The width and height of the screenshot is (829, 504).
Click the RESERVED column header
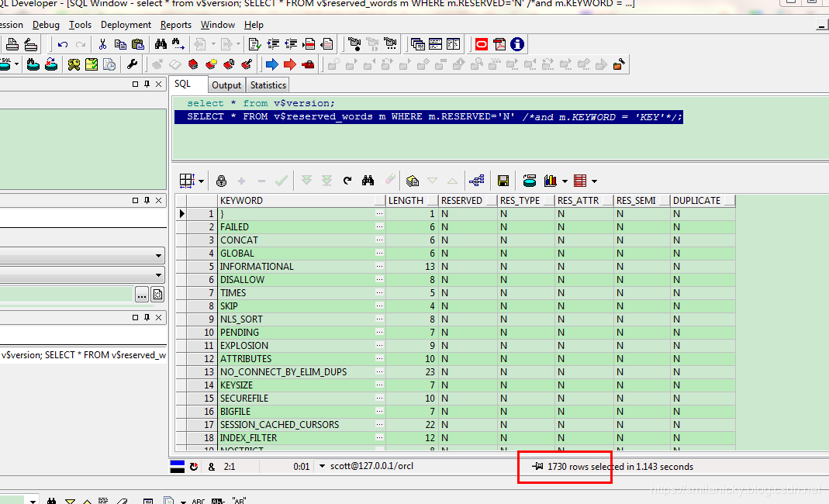[x=468, y=200]
